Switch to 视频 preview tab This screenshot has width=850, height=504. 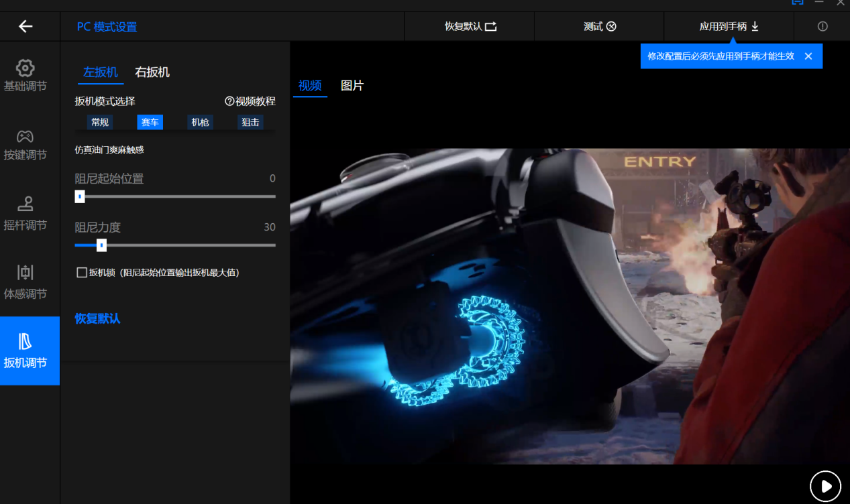tap(310, 86)
